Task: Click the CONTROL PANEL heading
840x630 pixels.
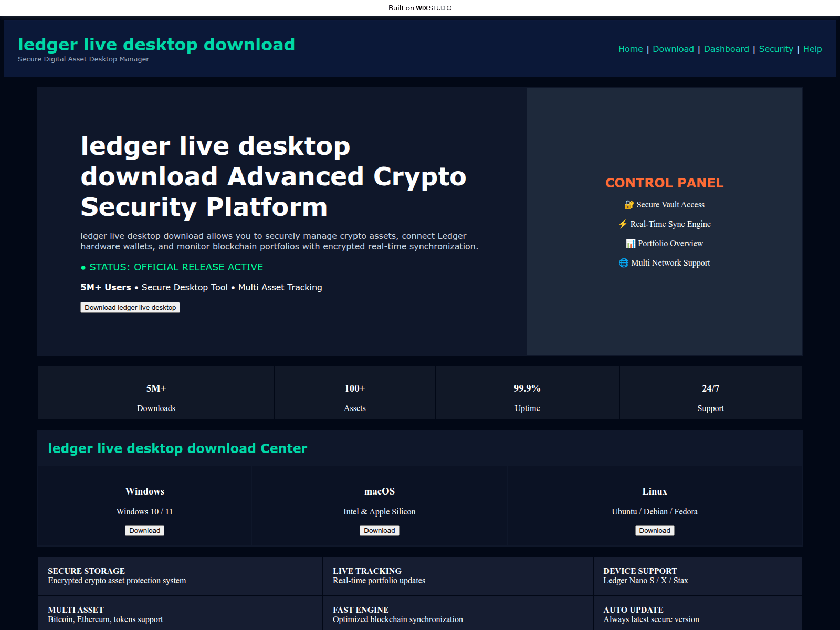Action: pos(664,183)
